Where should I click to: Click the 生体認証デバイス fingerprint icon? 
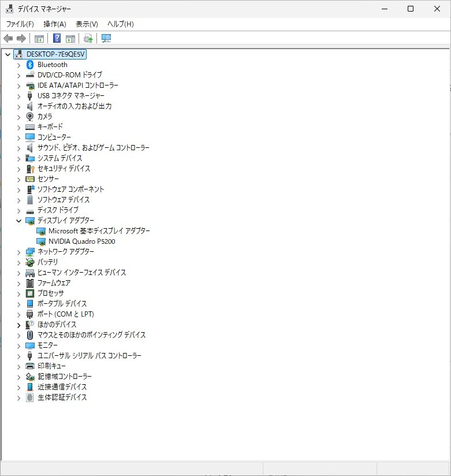pyautogui.click(x=30, y=397)
